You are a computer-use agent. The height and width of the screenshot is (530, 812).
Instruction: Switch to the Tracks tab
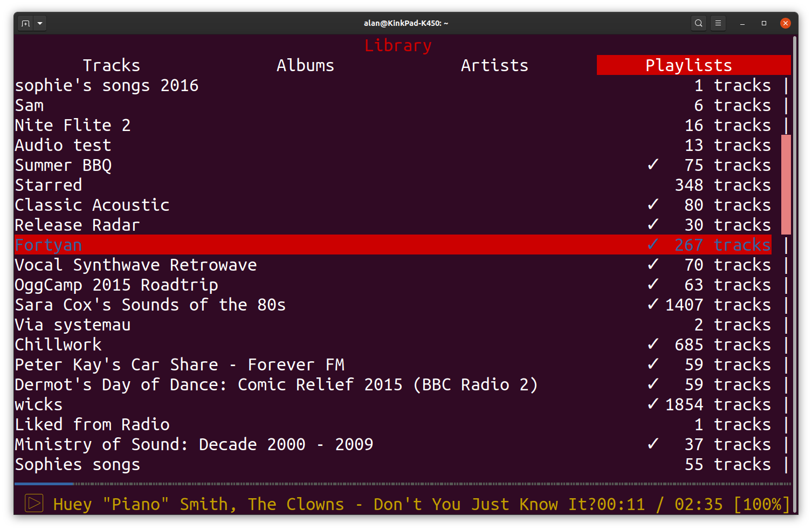coord(111,65)
